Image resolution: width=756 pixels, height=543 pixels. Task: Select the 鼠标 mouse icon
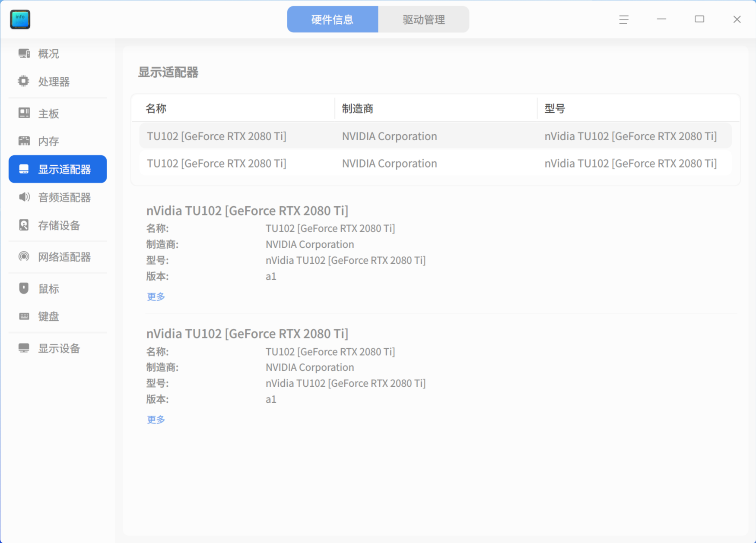(24, 288)
